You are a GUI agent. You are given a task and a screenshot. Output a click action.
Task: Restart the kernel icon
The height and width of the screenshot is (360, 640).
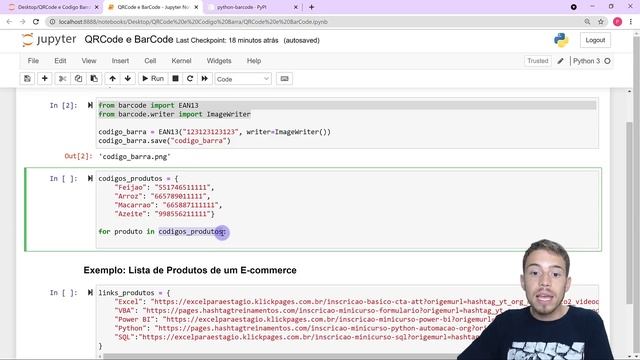(x=190, y=79)
